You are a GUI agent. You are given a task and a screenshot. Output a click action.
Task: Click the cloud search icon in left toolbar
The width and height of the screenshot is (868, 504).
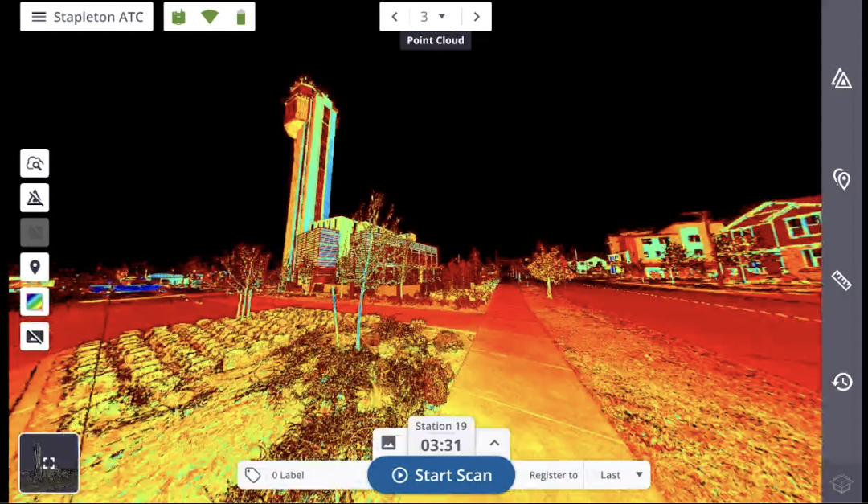tap(35, 163)
